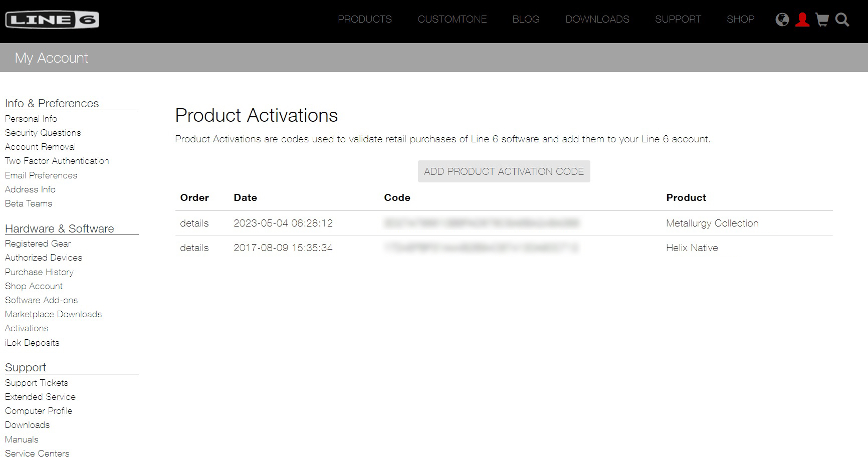868x459 pixels.
Task: View Purchase History
Action: [x=39, y=272]
